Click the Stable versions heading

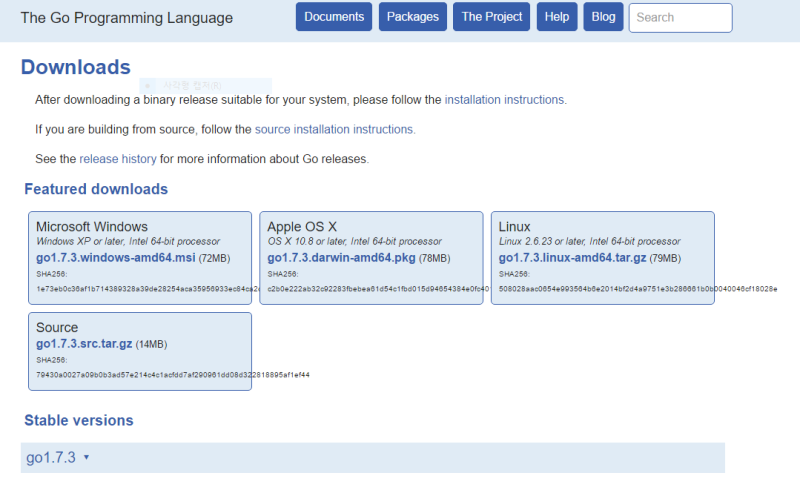coord(79,420)
